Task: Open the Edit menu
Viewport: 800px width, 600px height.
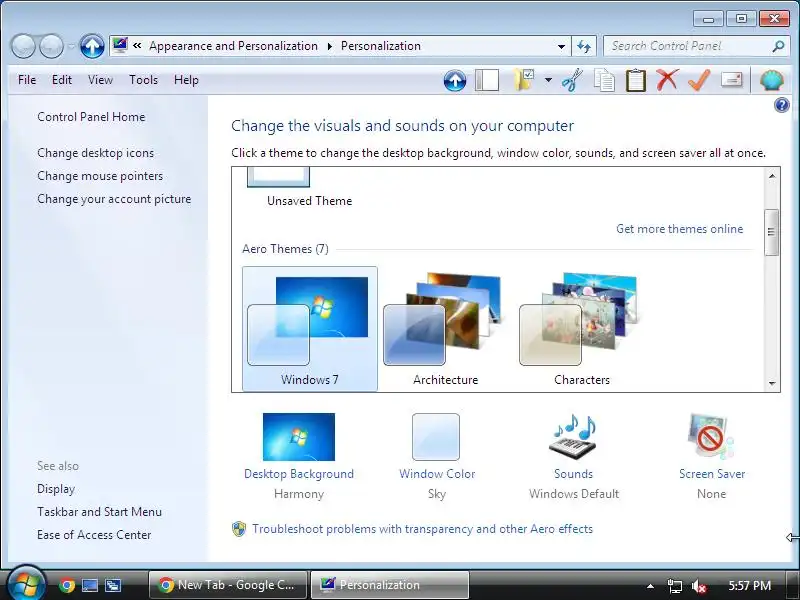Action: click(62, 80)
